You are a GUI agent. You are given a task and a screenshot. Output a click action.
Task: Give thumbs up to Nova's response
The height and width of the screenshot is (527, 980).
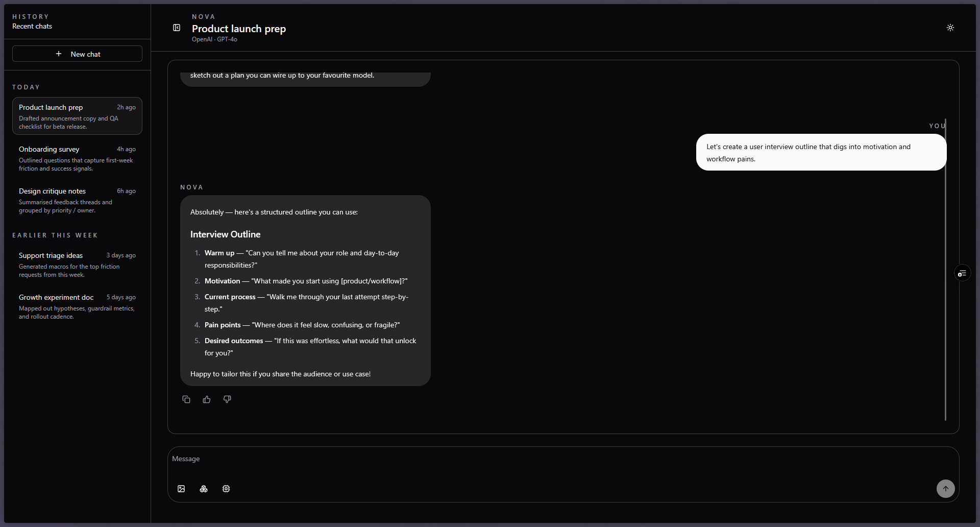(207, 399)
